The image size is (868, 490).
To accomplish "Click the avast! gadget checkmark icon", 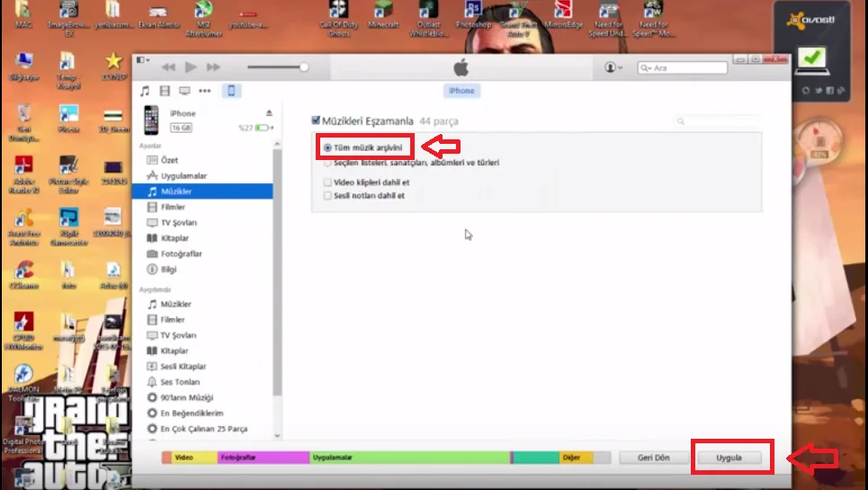I will tap(811, 59).
